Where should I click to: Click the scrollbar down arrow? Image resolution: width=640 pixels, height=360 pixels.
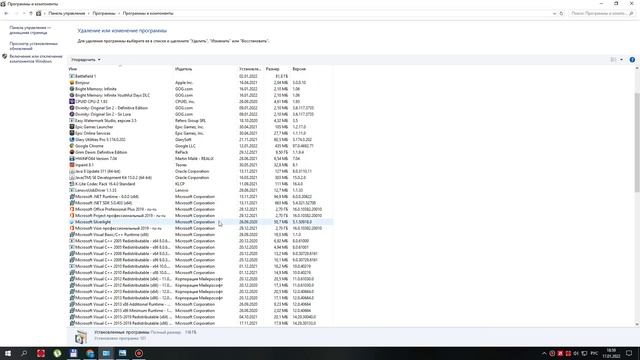[637, 324]
